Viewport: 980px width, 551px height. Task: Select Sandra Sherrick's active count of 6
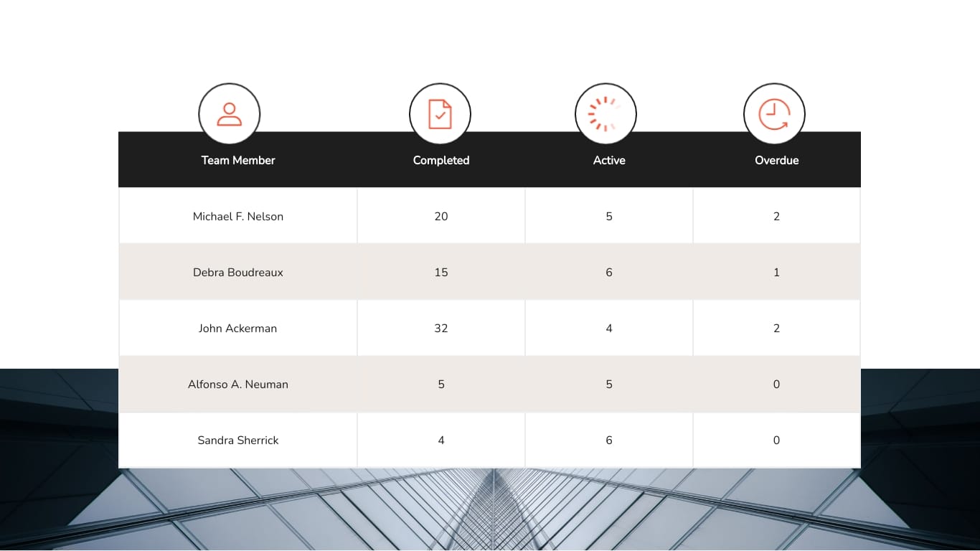608,440
